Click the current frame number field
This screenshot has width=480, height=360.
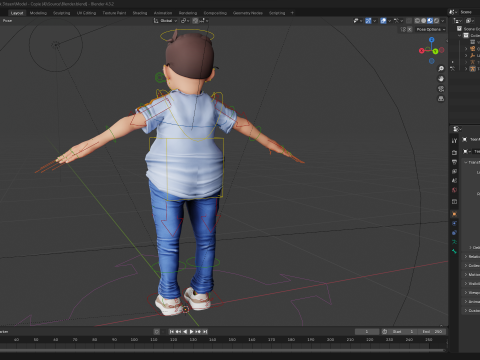pos(367,332)
